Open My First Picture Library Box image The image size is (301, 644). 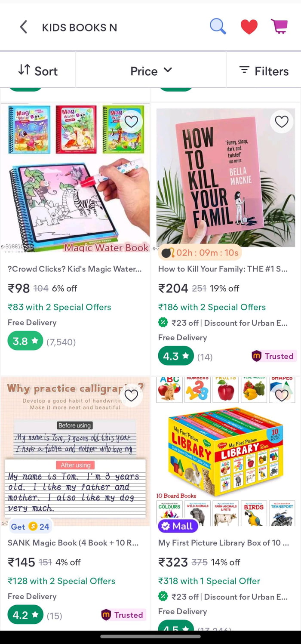(226, 451)
